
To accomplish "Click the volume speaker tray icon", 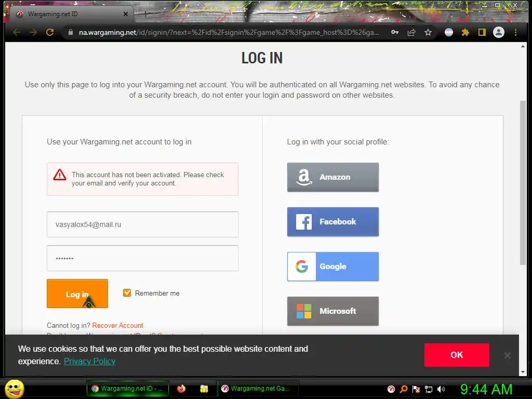I will [441, 389].
